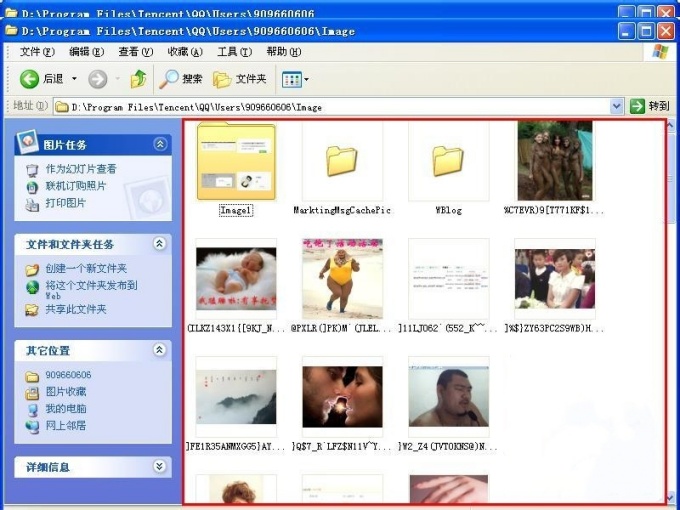Select the WBlog folder

click(x=448, y=161)
